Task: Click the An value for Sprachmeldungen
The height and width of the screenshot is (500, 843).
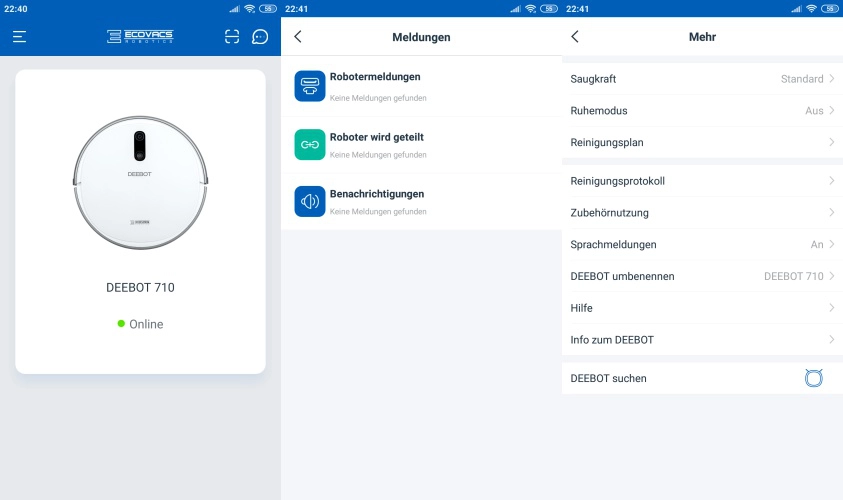Action: 817,244
